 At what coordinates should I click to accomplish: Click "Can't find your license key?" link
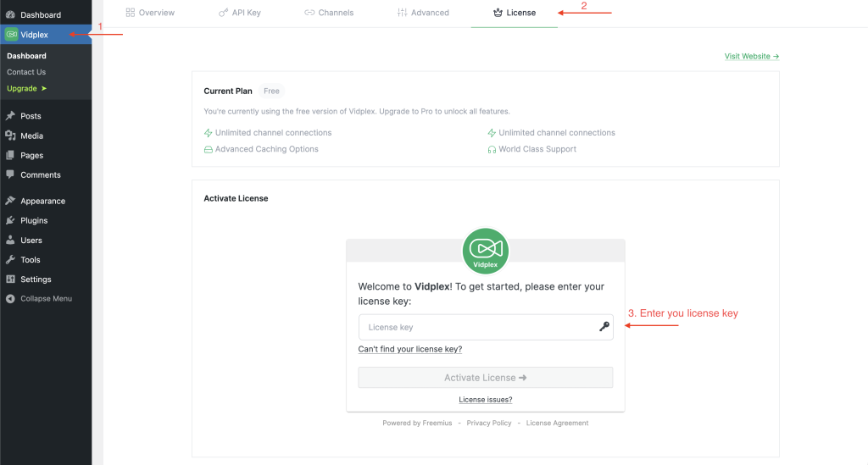coord(410,349)
